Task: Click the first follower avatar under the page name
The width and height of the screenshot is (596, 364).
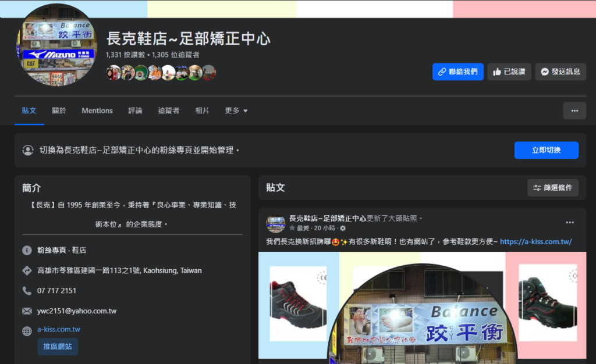Action: 113,73
